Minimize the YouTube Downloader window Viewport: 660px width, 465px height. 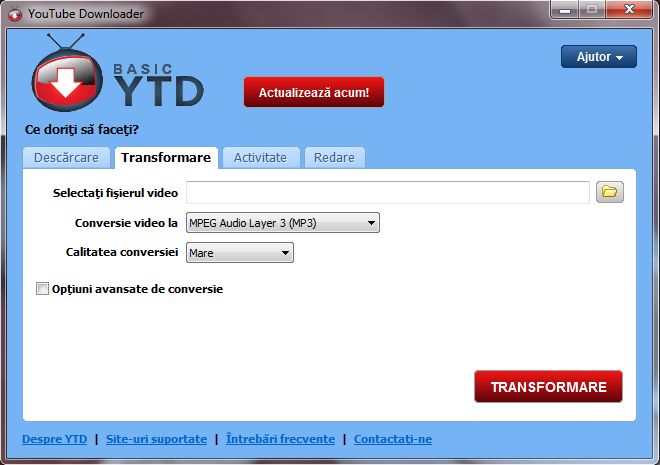click(565, 10)
